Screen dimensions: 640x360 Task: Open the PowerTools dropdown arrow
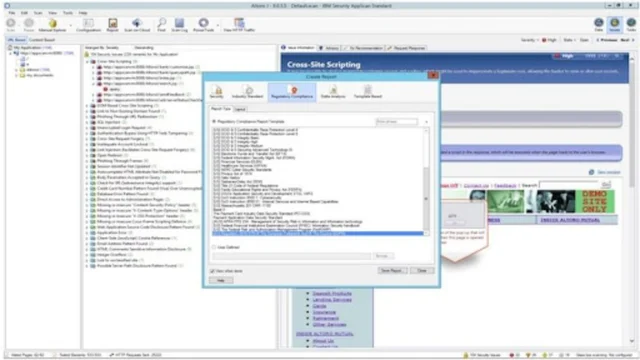(218, 25)
